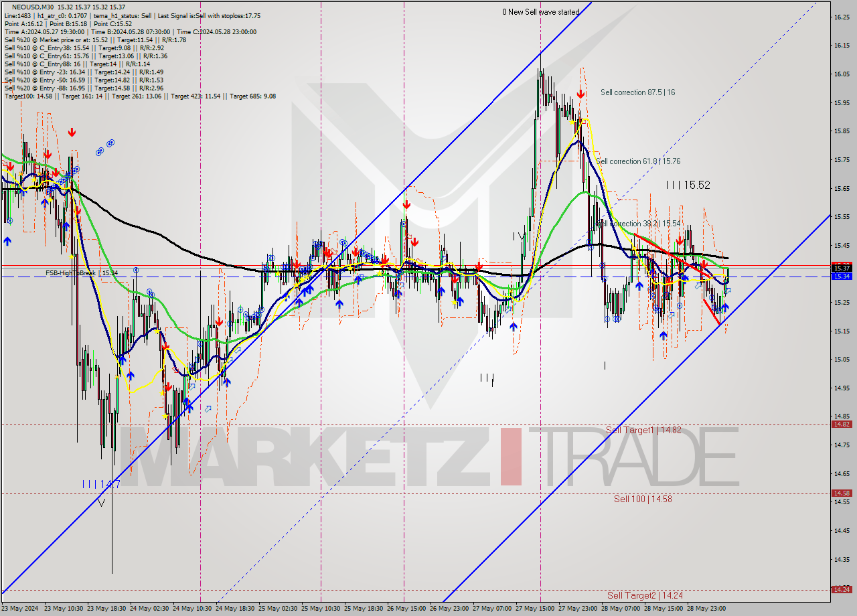
Task: Click the 'FSB-HighToBreak | 15.34' label
Action: point(82,273)
